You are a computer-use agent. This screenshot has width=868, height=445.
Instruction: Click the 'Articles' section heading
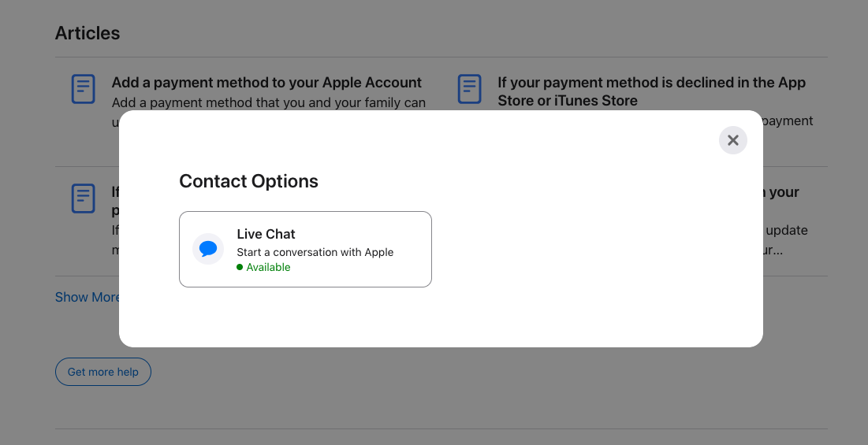coord(88,33)
